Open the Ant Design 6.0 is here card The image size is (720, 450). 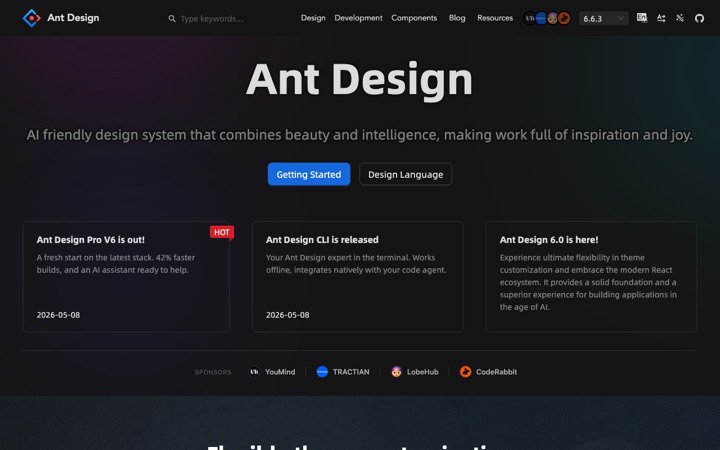(x=591, y=276)
